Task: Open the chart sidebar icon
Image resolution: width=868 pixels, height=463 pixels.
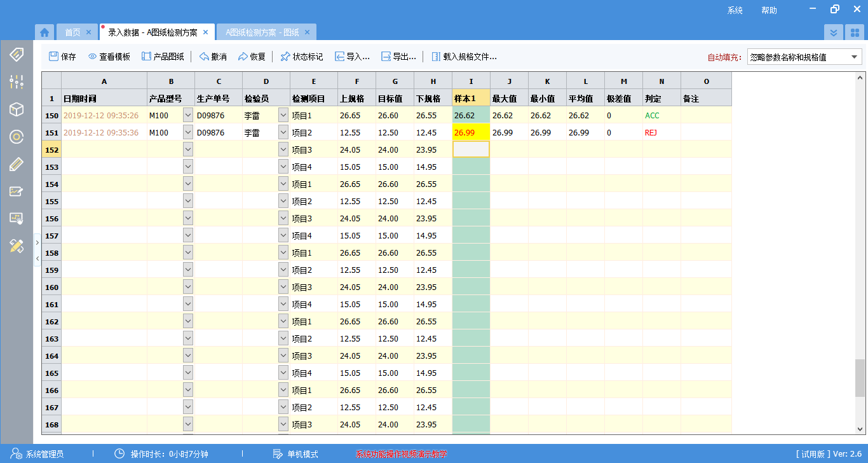Action: 17,191
